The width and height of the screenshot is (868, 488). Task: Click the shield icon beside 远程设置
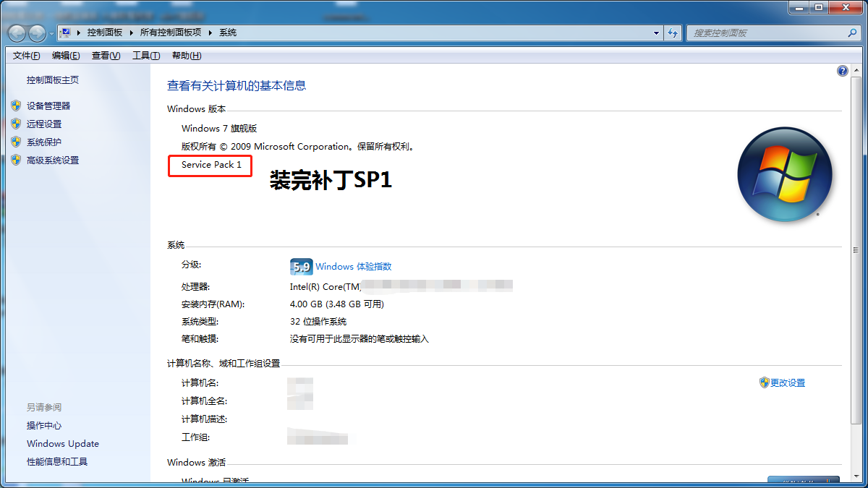(16, 124)
